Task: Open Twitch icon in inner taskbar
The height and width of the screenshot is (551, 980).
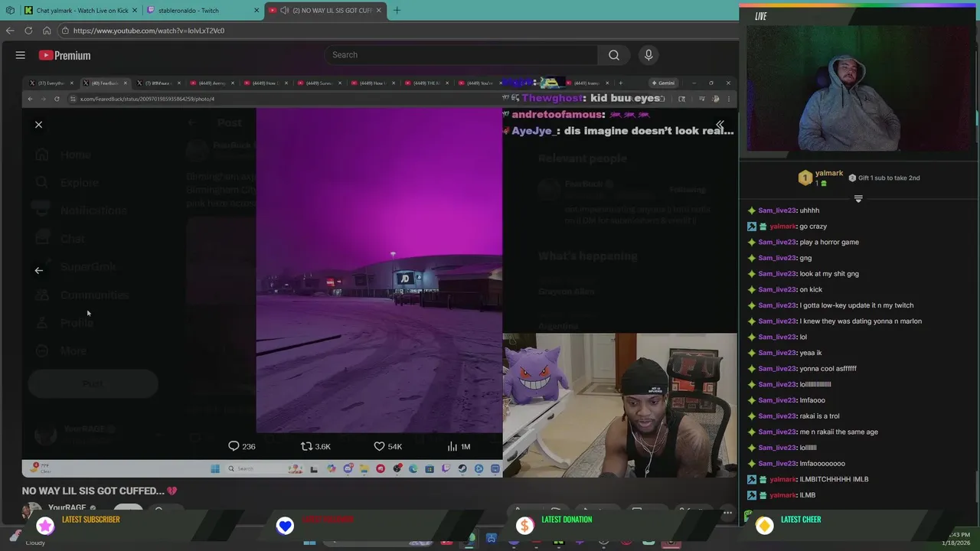Action: (446, 468)
